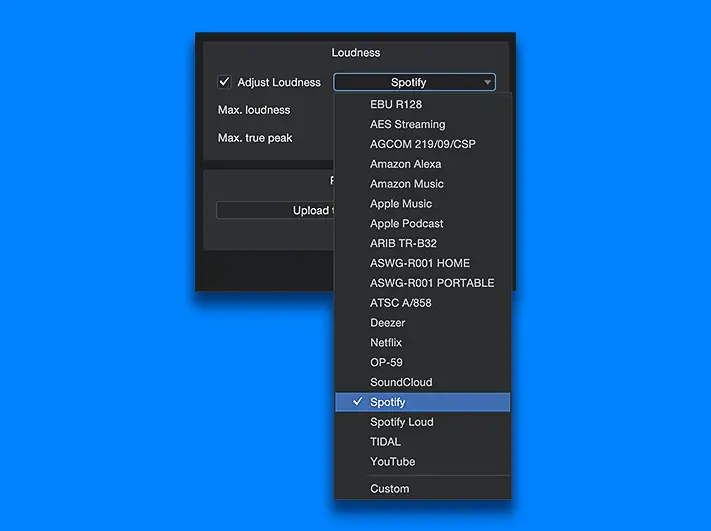Image resolution: width=711 pixels, height=531 pixels.
Task: Select Apple Music preset
Action: point(401,204)
